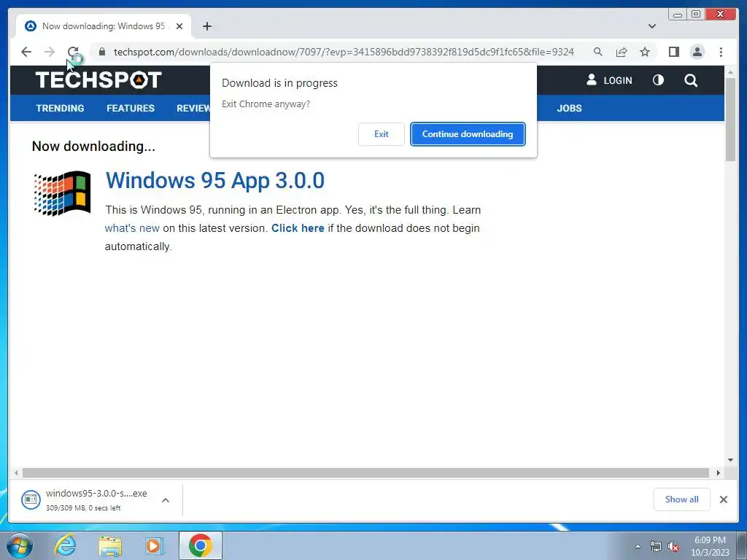Image resolution: width=747 pixels, height=560 pixels.
Task: Click the page scroll-down arrow
Action: tap(730, 460)
